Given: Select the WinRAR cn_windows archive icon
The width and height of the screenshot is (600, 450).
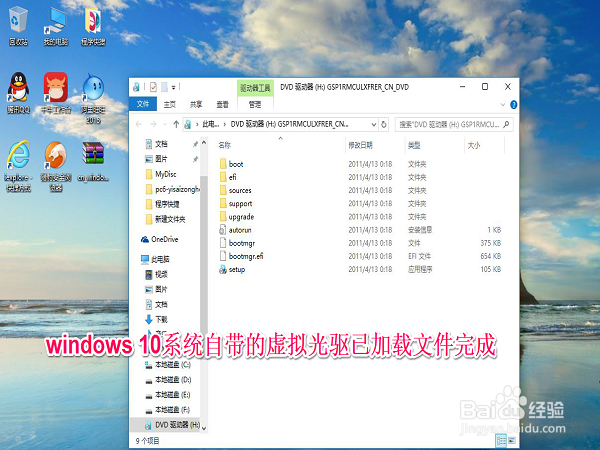Looking at the screenshot, I should click(x=93, y=161).
